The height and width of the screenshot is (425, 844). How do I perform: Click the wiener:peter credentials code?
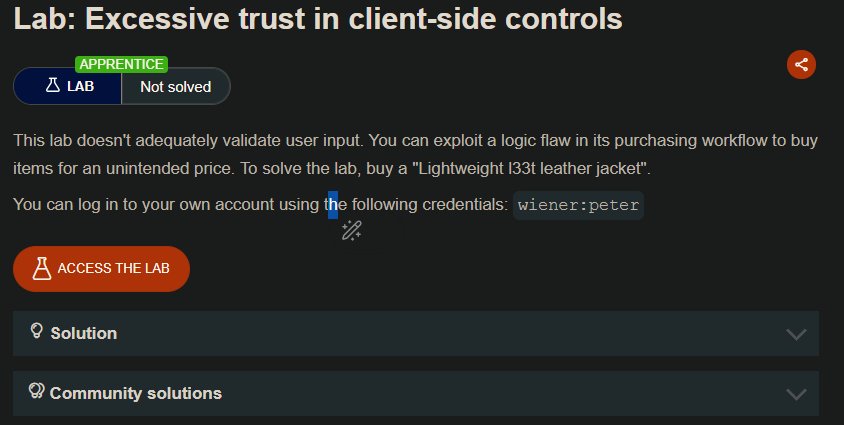(578, 205)
